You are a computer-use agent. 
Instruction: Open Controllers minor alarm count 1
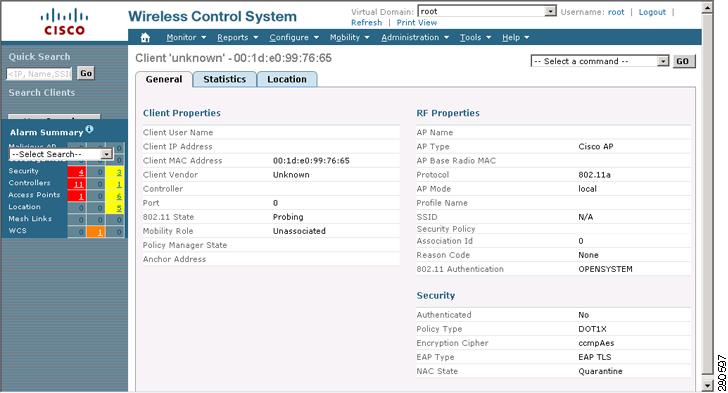119,184
